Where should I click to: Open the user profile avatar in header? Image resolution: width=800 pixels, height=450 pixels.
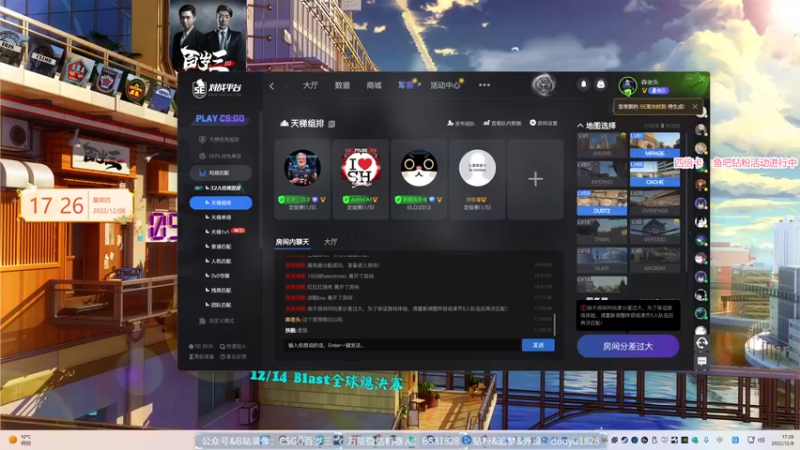[x=628, y=86]
